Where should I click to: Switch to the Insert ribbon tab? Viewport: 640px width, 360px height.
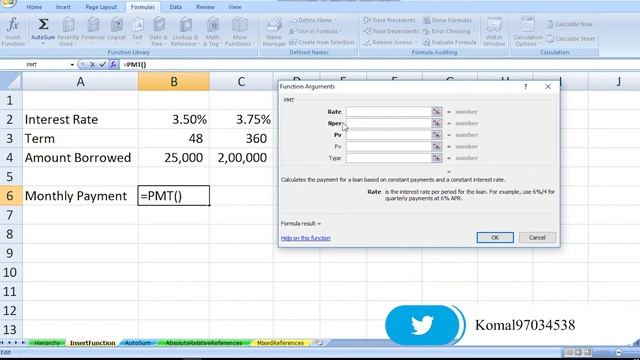pos(63,7)
